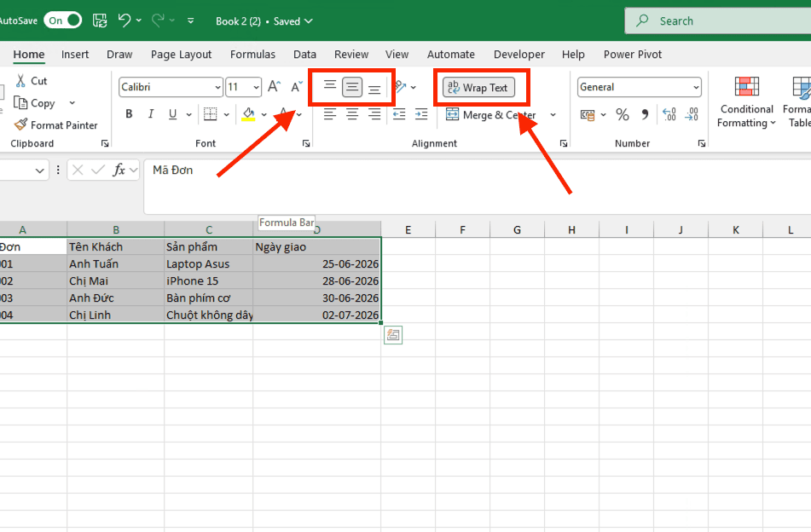Open the Power Pivot tab
This screenshot has width=811, height=532.
[633, 55]
